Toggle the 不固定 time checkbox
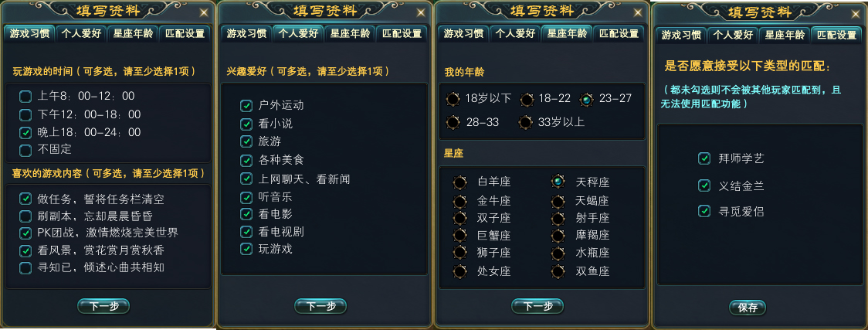Screen dimensions: 868x330 point(25,150)
